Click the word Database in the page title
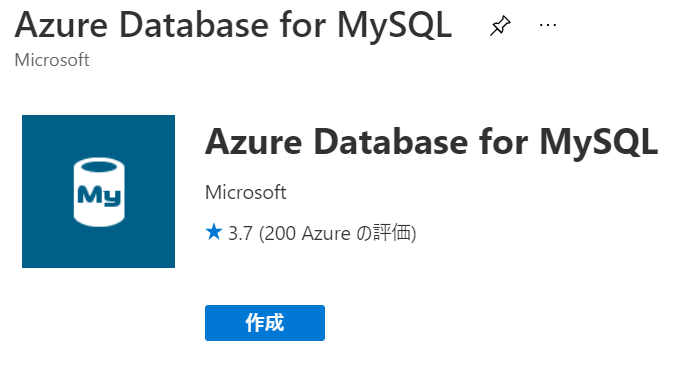675x370 pixels. pyautogui.click(x=194, y=25)
